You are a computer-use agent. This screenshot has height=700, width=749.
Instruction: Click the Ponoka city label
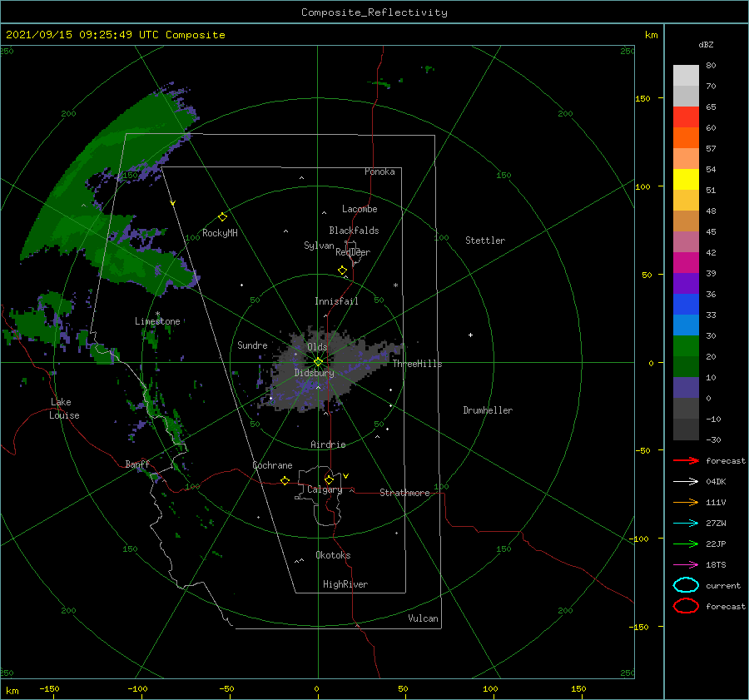(379, 171)
